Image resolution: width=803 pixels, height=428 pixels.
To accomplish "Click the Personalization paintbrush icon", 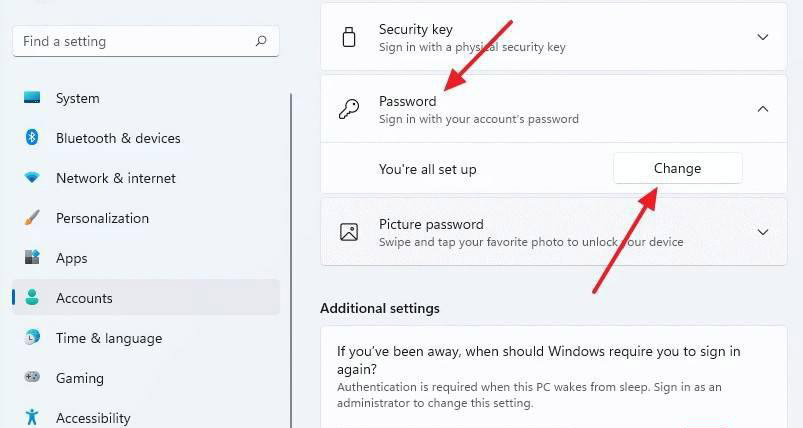I will [32, 218].
